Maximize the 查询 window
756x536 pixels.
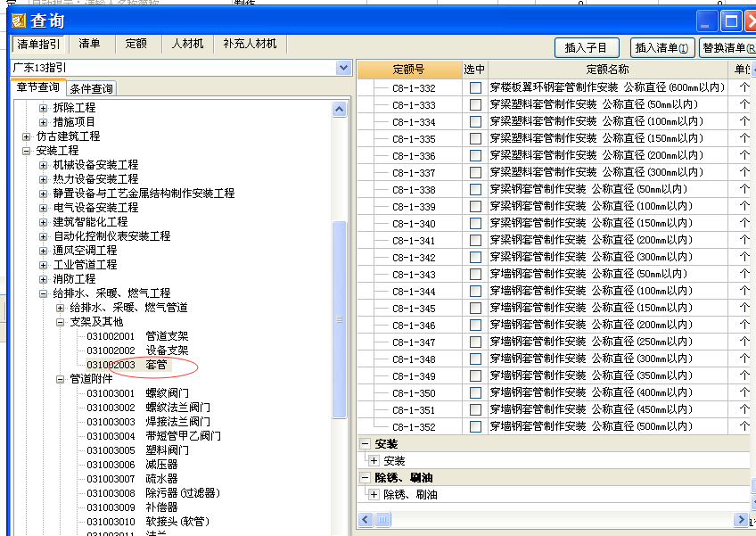coord(731,21)
